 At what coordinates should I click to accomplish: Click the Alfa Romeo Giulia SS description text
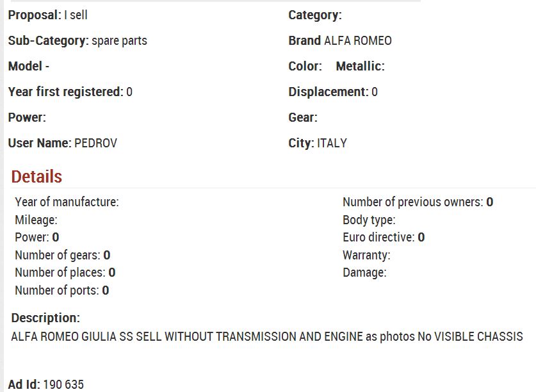pos(267,336)
